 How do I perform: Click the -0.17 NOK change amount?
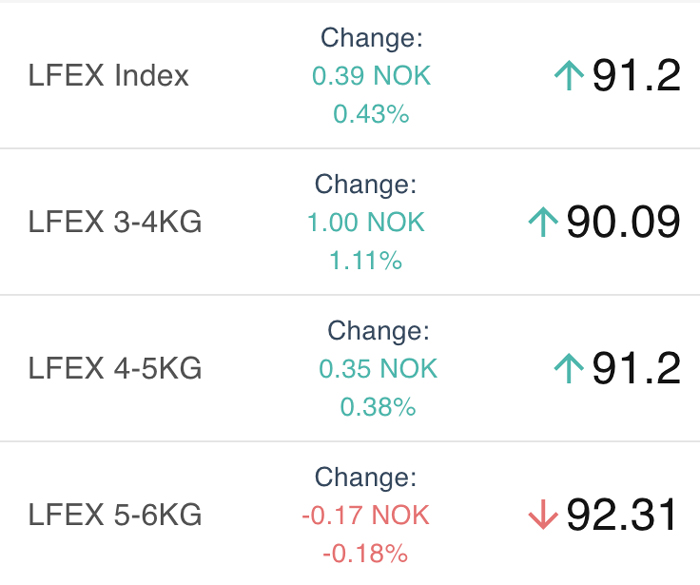click(366, 515)
